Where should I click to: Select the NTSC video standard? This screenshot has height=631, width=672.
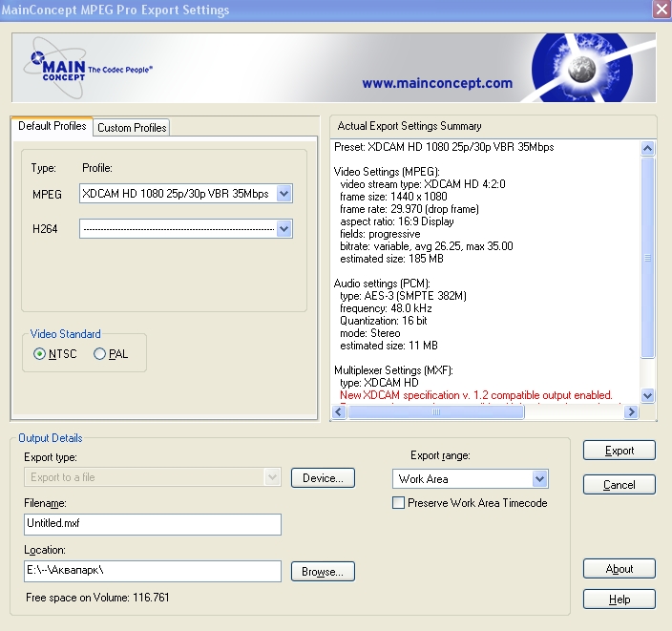coord(54,354)
